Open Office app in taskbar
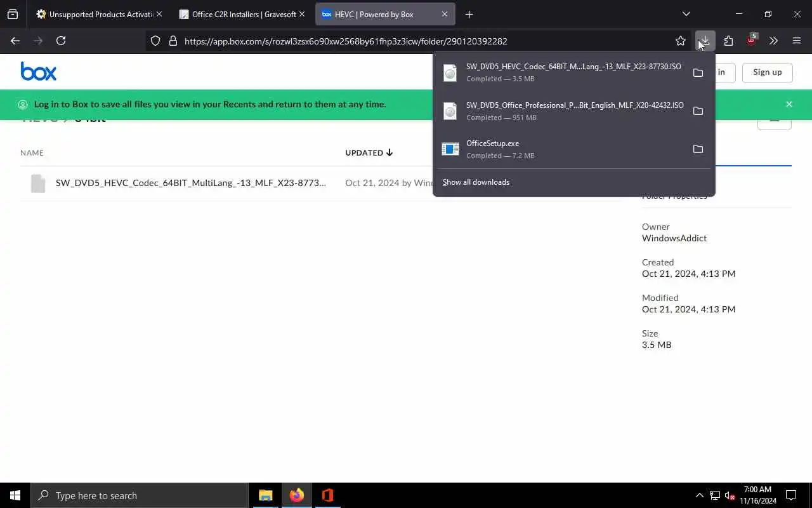 coord(327,495)
